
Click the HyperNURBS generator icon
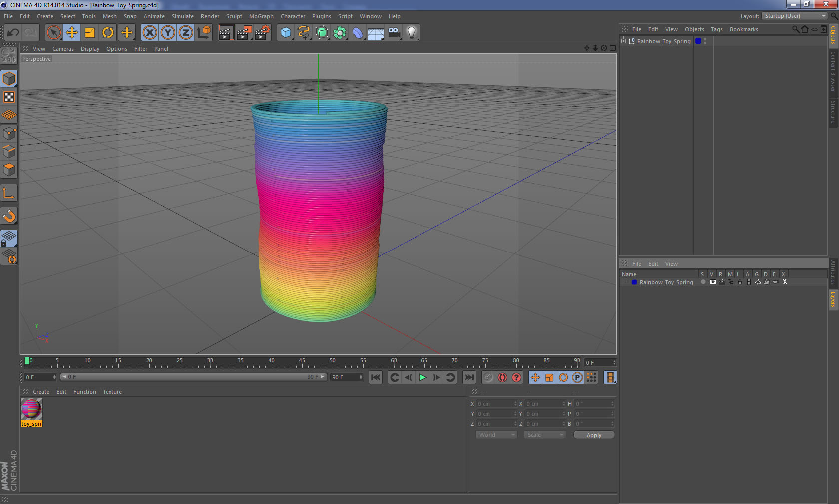point(322,33)
